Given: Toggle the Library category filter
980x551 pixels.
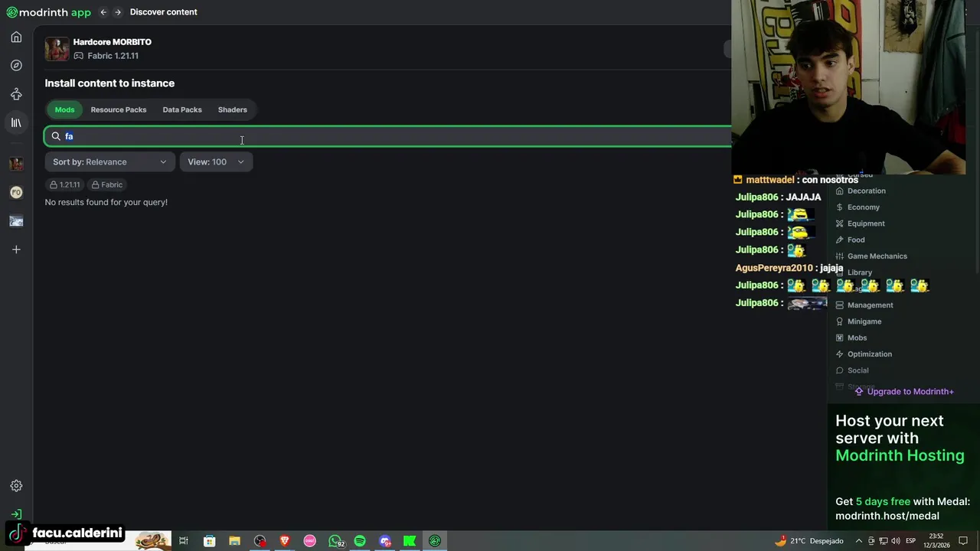Looking at the screenshot, I should (x=854, y=272).
